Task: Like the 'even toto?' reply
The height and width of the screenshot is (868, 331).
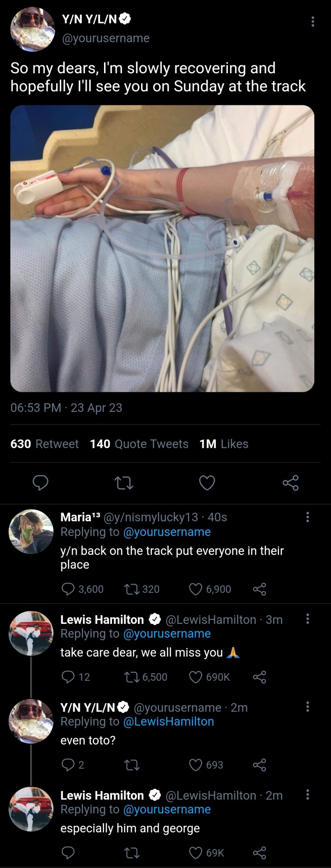Action: (195, 764)
